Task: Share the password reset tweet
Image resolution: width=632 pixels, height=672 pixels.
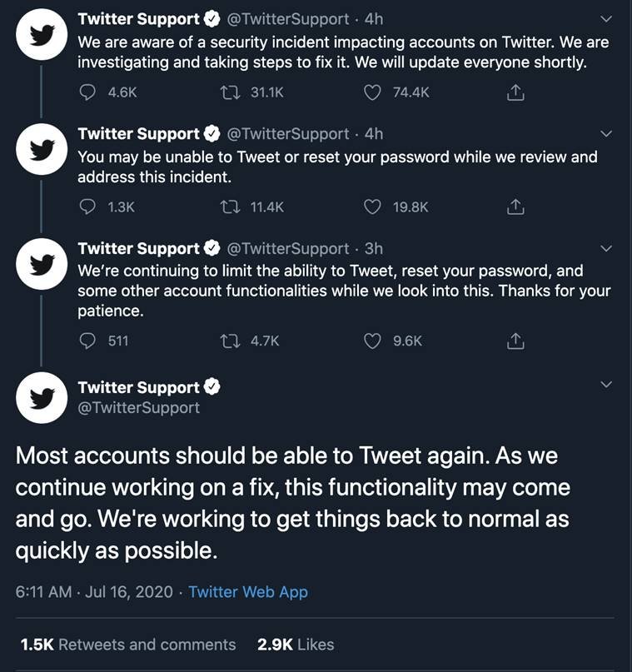Action: (x=515, y=207)
